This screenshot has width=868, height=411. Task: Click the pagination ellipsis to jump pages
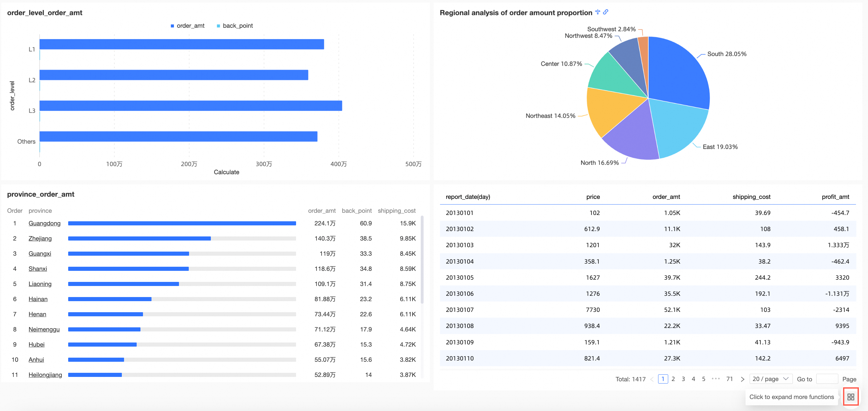click(716, 379)
